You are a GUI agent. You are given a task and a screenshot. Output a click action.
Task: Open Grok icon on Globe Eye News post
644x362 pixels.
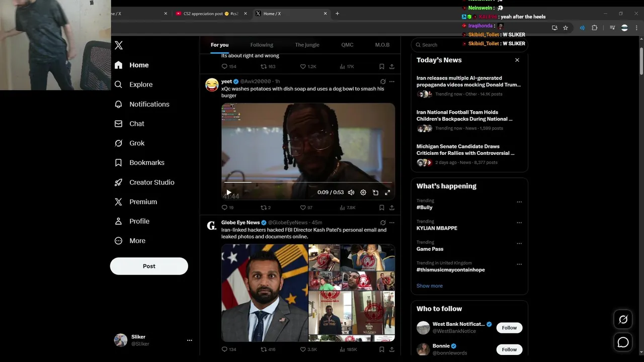[383, 223]
